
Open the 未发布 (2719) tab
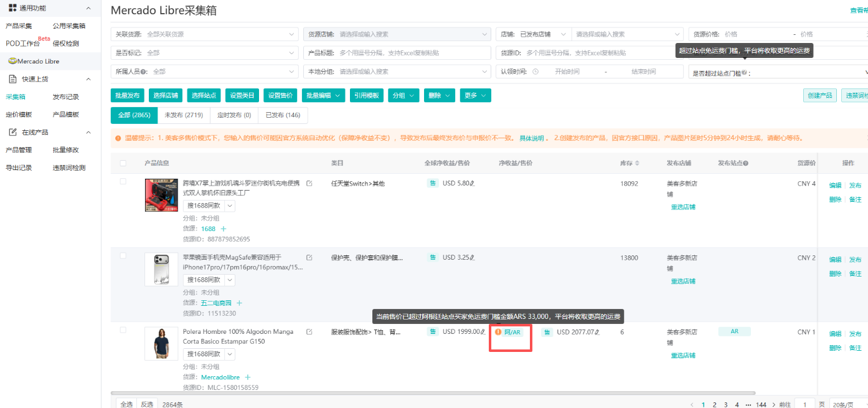point(183,115)
